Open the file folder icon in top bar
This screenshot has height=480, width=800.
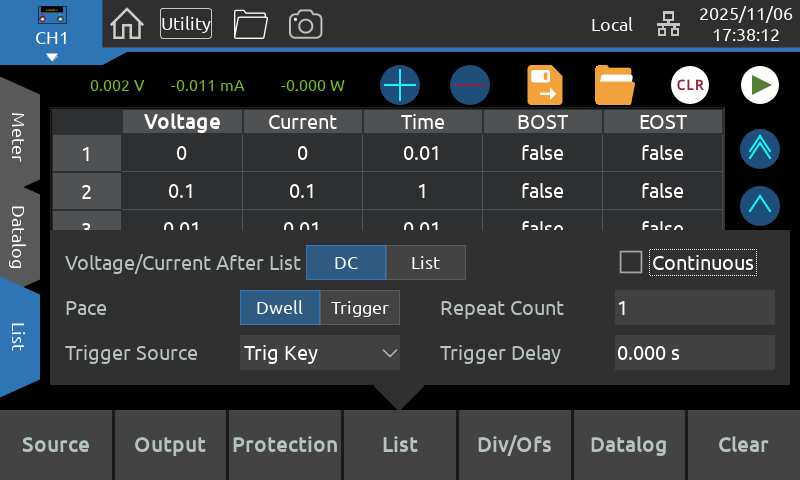pos(250,24)
